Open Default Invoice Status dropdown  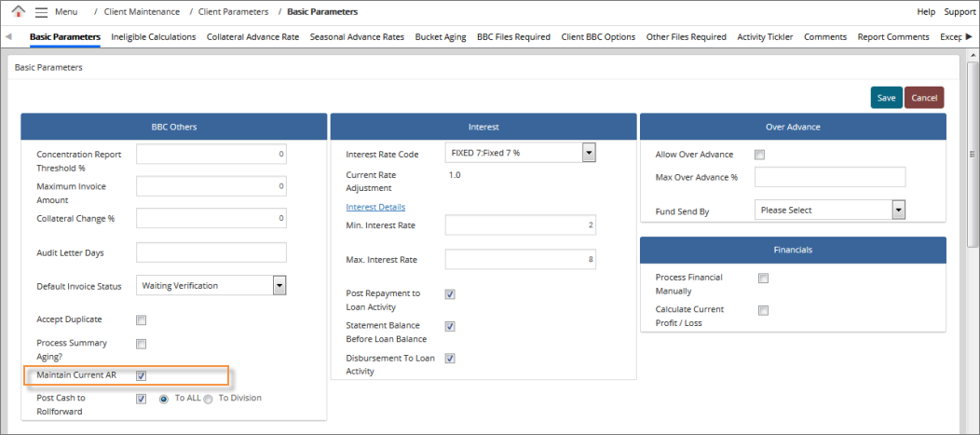click(279, 286)
